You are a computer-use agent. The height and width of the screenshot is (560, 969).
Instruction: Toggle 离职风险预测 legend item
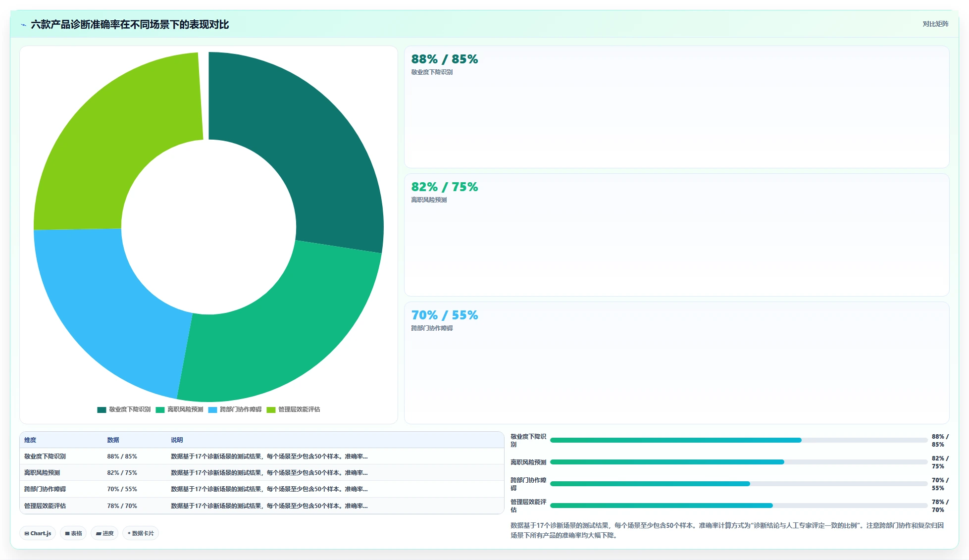tap(179, 409)
